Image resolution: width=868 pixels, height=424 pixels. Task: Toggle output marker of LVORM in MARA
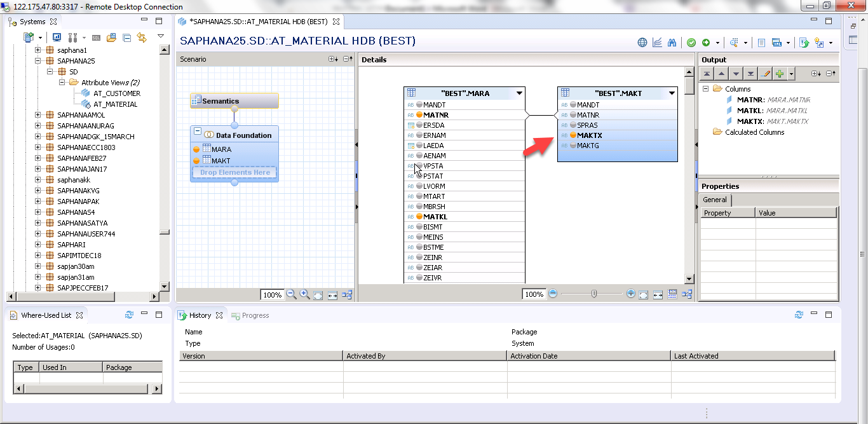[419, 186]
